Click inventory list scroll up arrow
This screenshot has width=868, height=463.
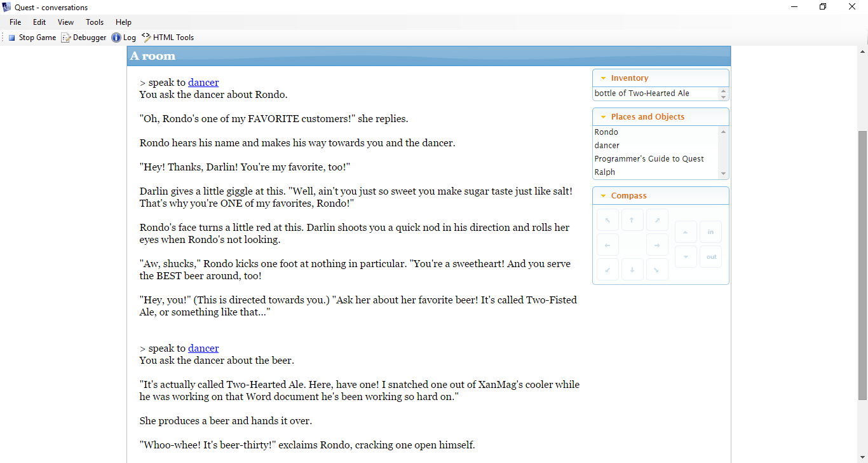723,91
